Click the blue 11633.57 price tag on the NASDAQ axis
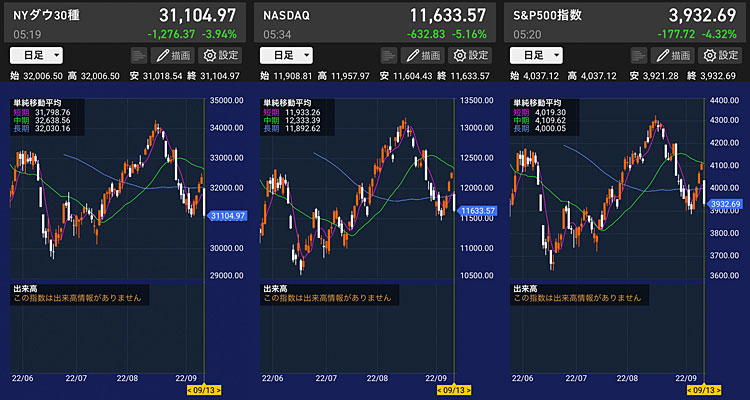Image resolution: width=750 pixels, height=400 pixels. tap(477, 210)
